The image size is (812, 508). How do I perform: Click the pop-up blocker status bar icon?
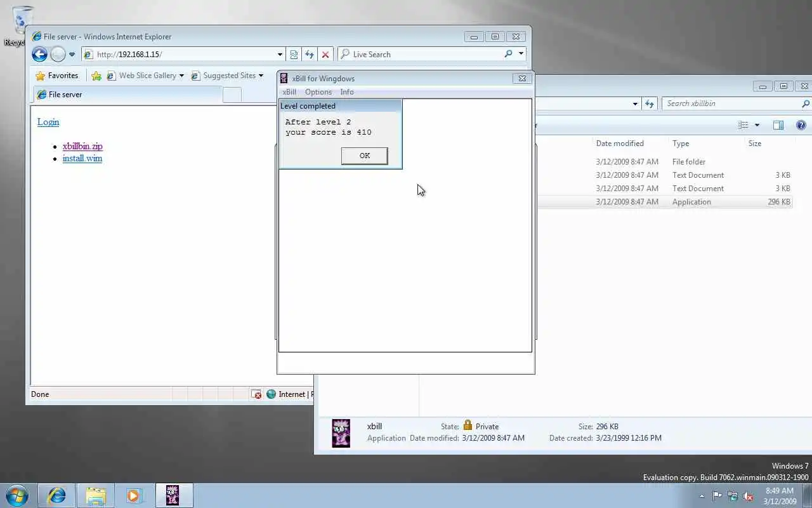click(256, 394)
